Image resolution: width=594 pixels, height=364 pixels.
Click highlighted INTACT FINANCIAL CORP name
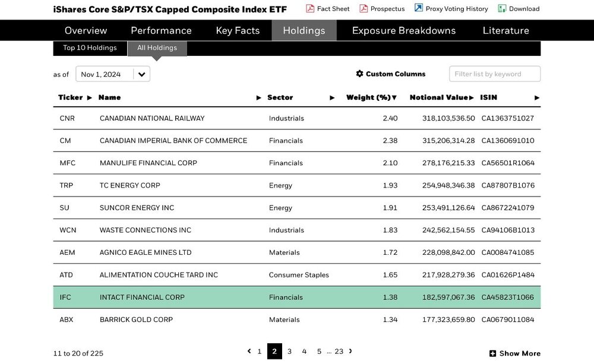[x=142, y=297]
